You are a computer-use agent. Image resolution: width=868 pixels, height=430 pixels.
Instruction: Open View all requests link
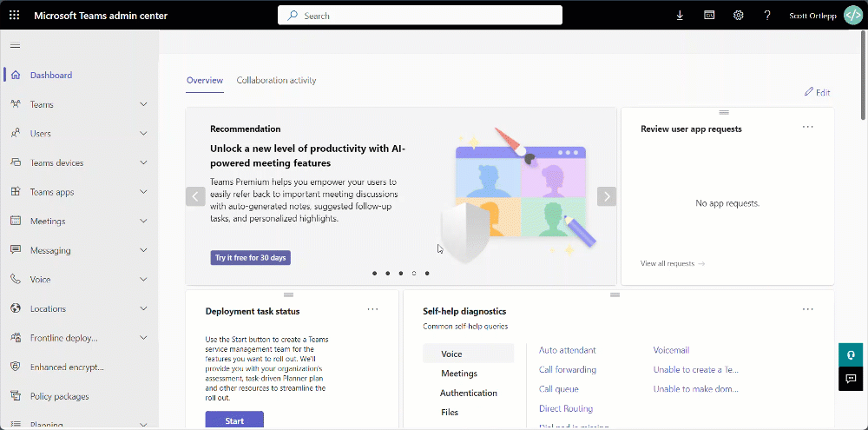point(673,264)
